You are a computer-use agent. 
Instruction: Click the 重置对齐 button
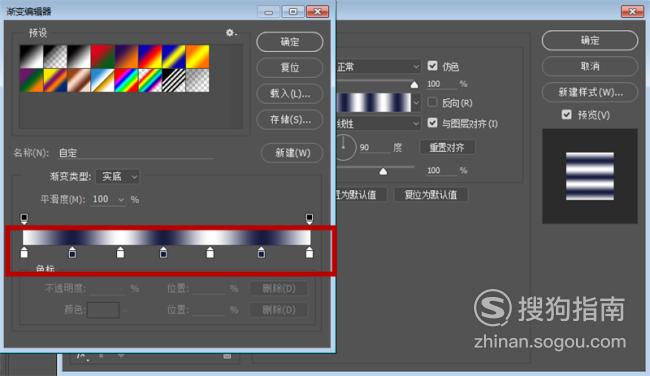coord(447,147)
